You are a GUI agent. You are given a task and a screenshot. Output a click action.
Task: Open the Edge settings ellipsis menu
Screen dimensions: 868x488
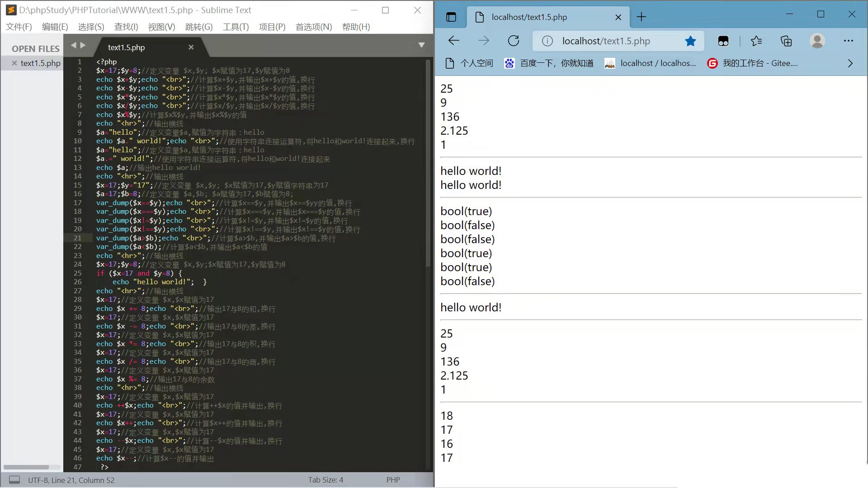(x=848, y=41)
